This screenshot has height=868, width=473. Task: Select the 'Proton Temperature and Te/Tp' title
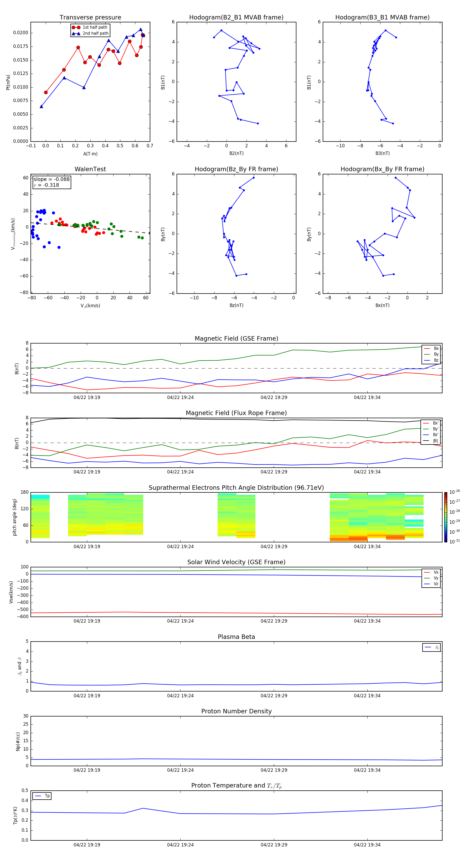(x=236, y=785)
